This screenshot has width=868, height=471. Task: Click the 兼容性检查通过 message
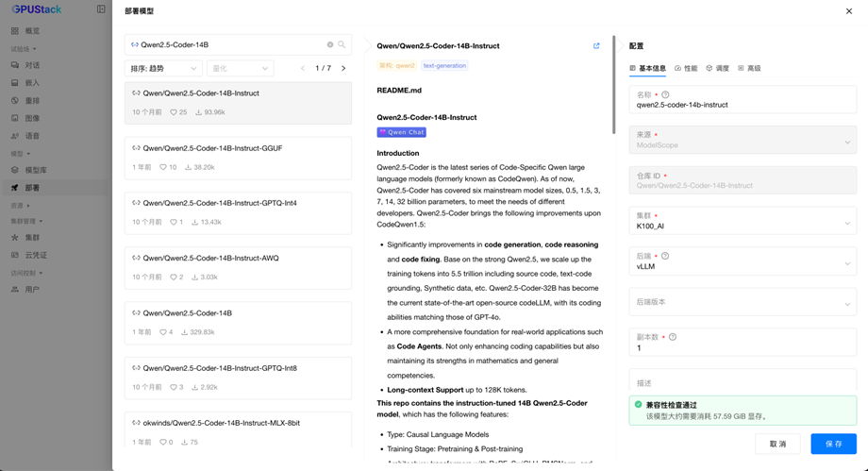(x=743, y=411)
